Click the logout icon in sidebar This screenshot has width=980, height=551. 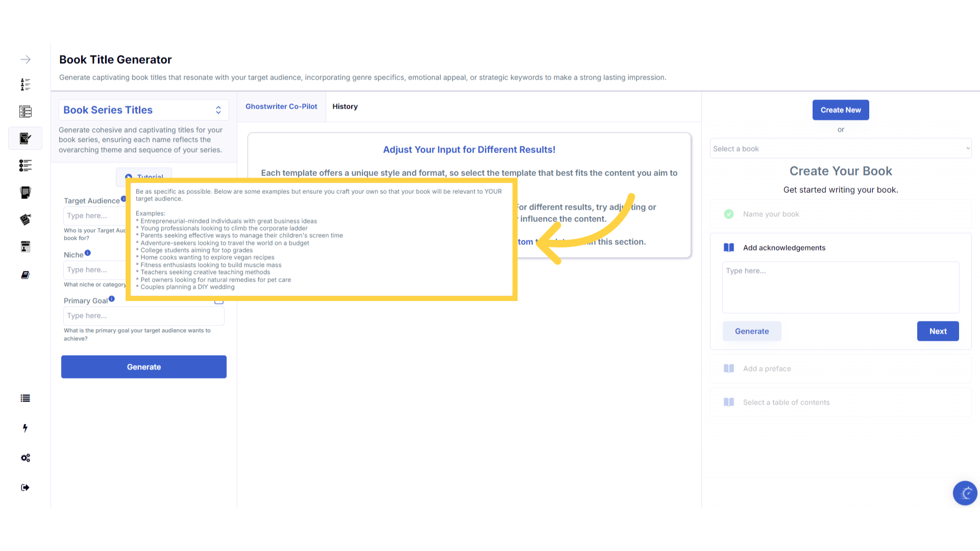point(26,487)
